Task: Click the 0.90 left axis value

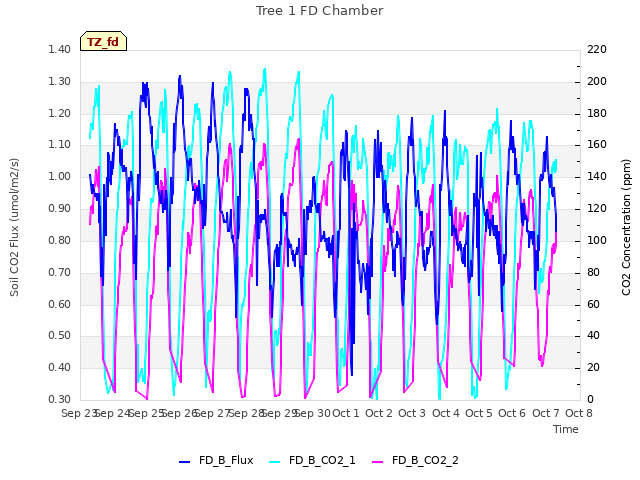Action: (x=60, y=209)
